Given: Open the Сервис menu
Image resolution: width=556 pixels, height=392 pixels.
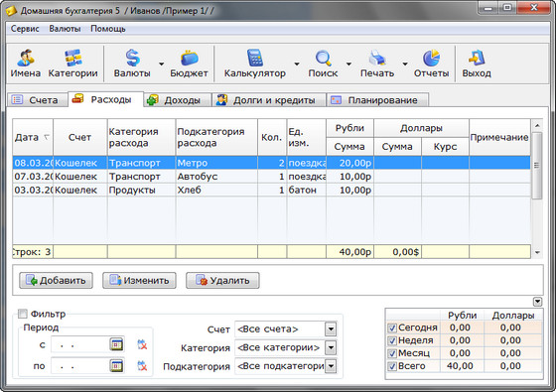Looking at the screenshot, I should 25,29.
